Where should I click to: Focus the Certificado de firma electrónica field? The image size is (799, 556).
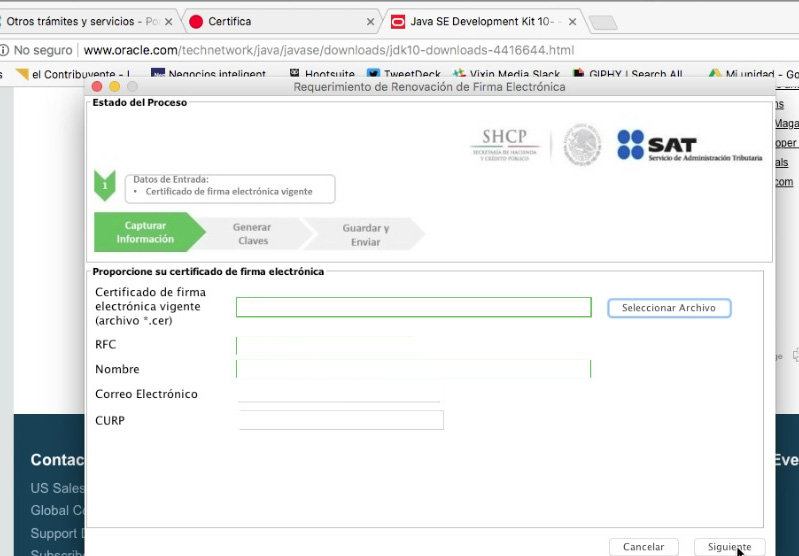pos(413,307)
